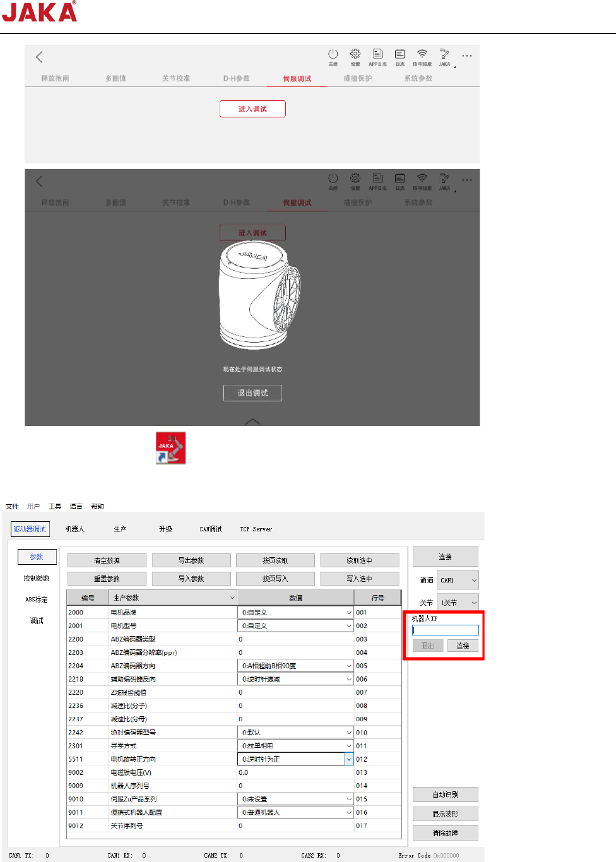Open the 电机品牌 value dropdown
The height and width of the screenshot is (862, 616).
pos(295,612)
